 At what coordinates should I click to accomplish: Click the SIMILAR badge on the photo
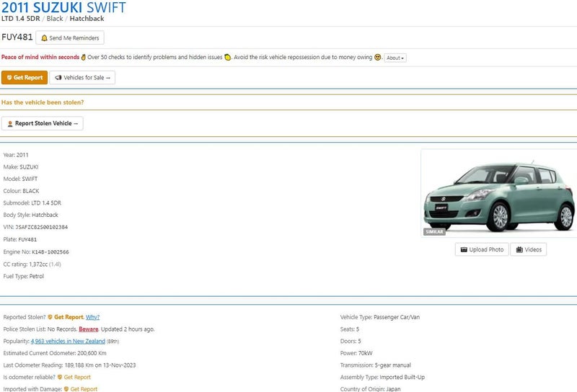[x=435, y=232]
